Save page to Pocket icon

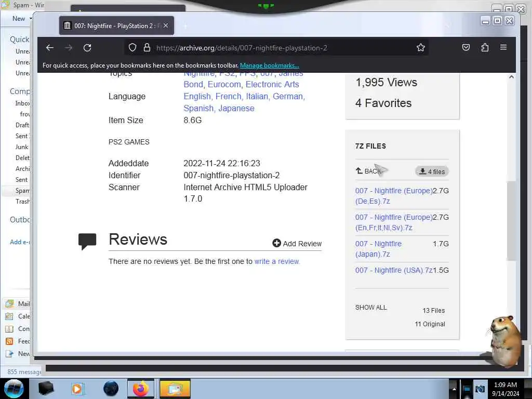(466, 47)
